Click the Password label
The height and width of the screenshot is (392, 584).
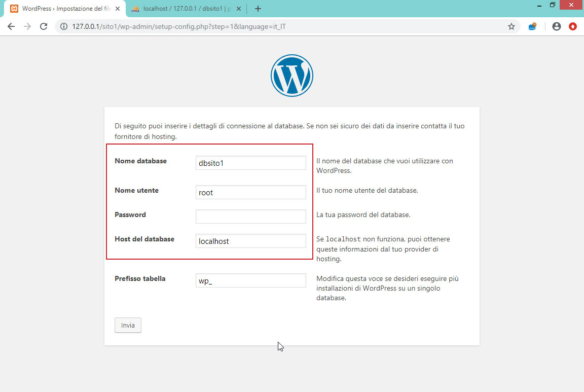coord(130,215)
